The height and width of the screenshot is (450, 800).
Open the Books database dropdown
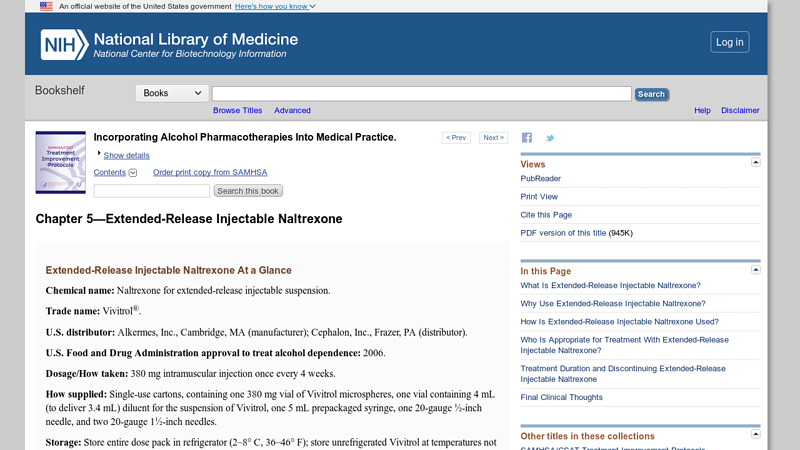[x=172, y=93]
